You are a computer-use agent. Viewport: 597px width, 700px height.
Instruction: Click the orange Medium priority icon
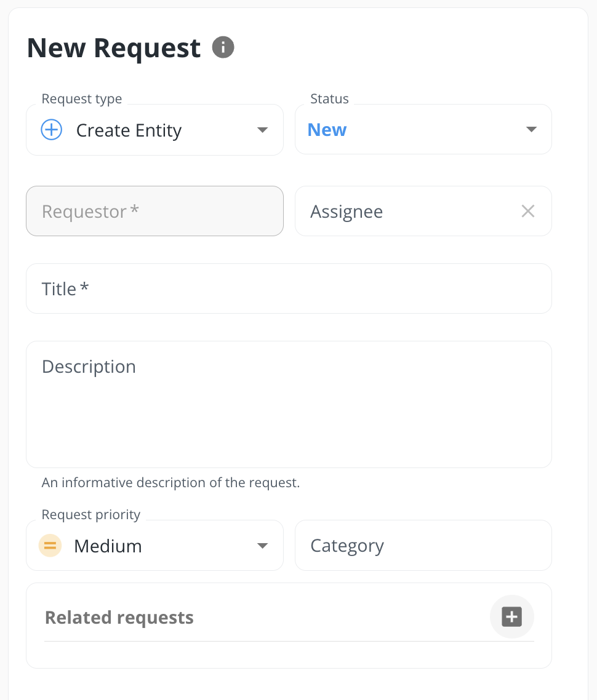point(50,546)
